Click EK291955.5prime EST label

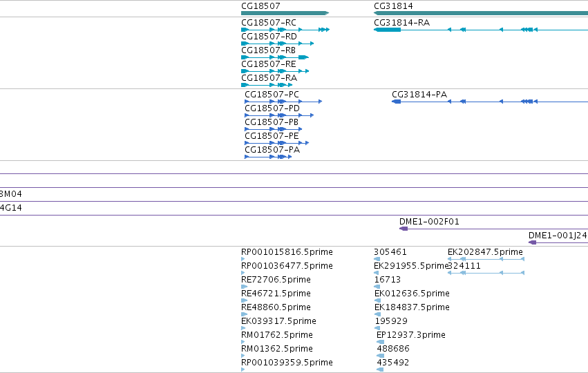pyautogui.click(x=411, y=266)
